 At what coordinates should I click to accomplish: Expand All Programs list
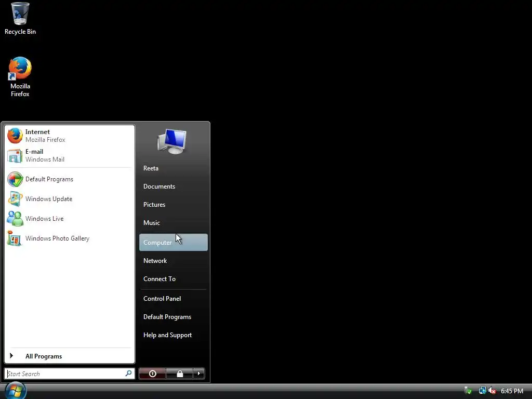69,356
